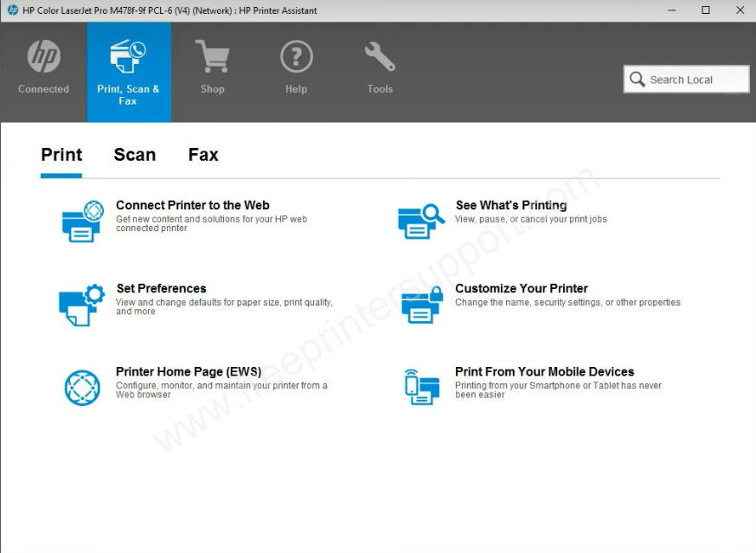Click the Print, Scan & Fax label
The width and height of the screenshot is (756, 553).
pyautogui.click(x=128, y=94)
